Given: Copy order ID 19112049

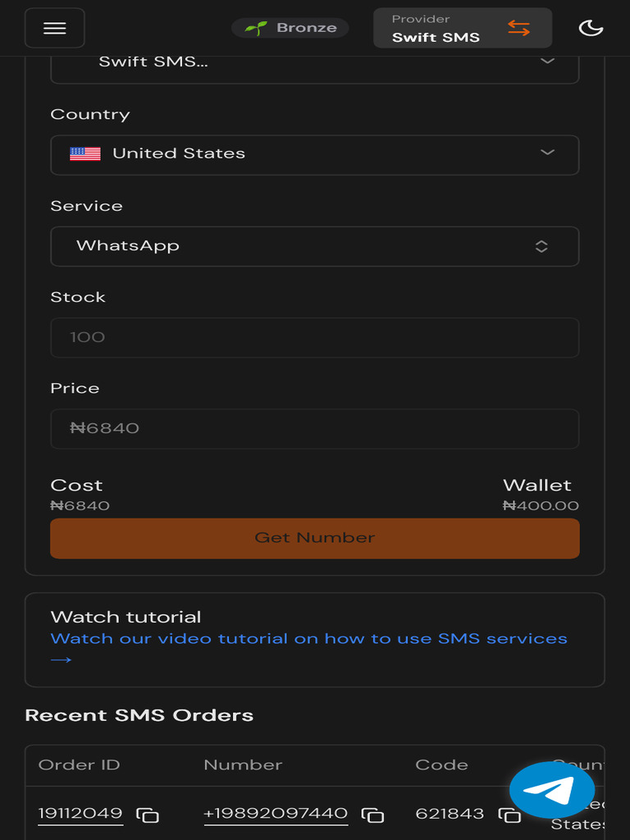Looking at the screenshot, I should 148,815.
